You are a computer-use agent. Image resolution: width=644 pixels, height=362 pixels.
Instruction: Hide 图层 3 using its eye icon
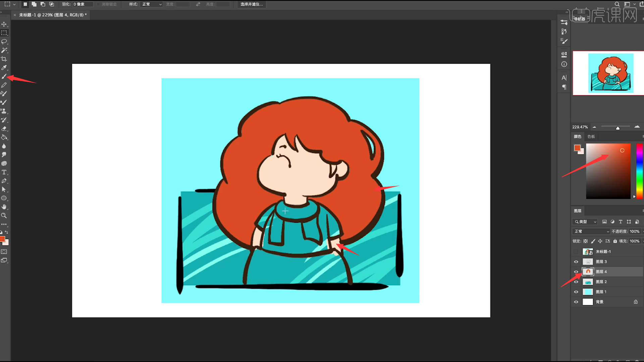click(576, 262)
